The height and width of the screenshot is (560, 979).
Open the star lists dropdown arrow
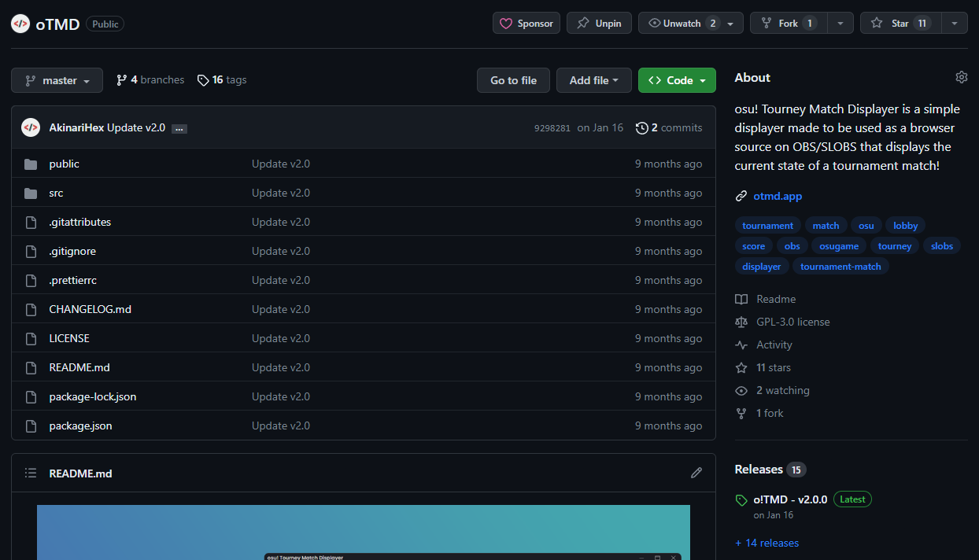955,23
